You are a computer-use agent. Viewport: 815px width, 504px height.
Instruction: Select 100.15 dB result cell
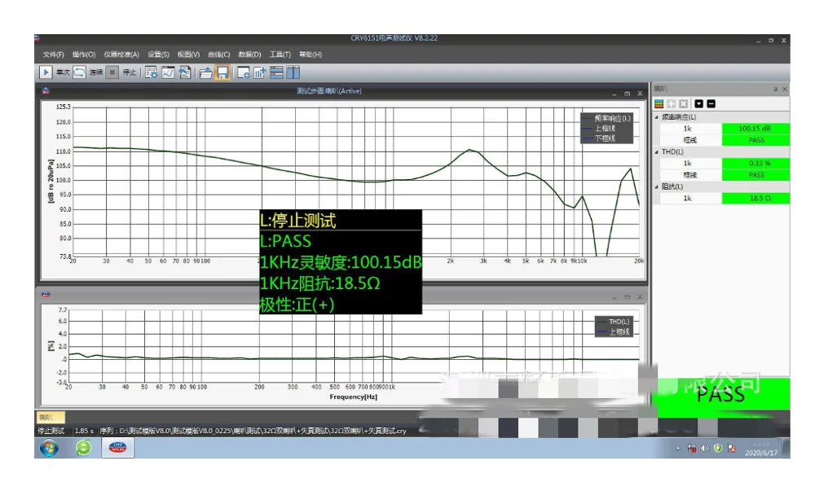click(x=756, y=128)
